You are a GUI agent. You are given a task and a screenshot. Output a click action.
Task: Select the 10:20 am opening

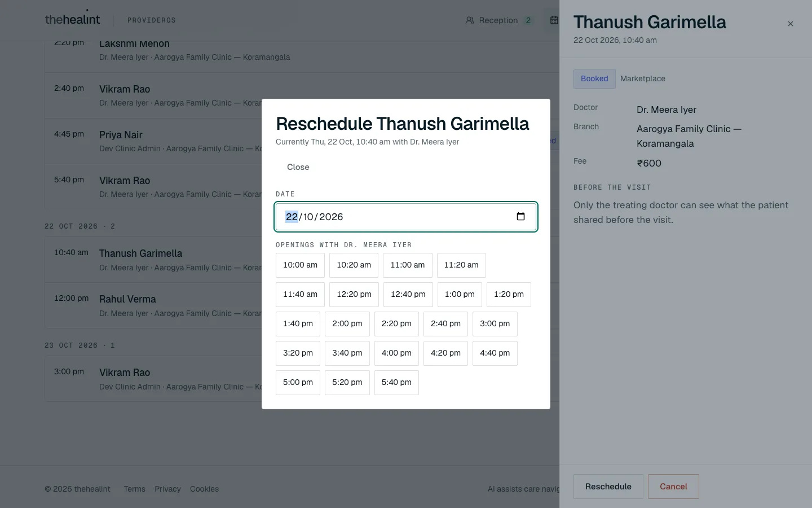pos(354,265)
